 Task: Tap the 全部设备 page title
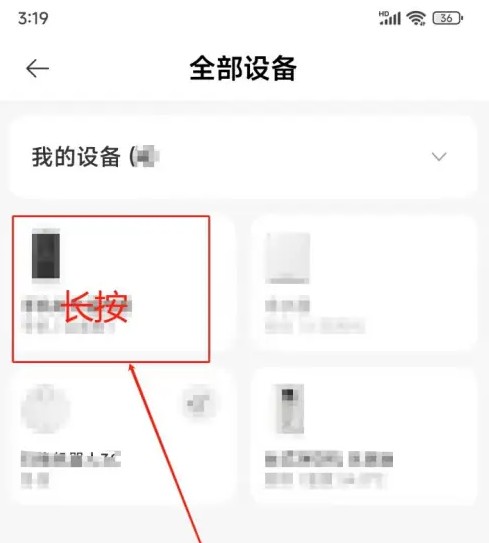tap(243, 69)
